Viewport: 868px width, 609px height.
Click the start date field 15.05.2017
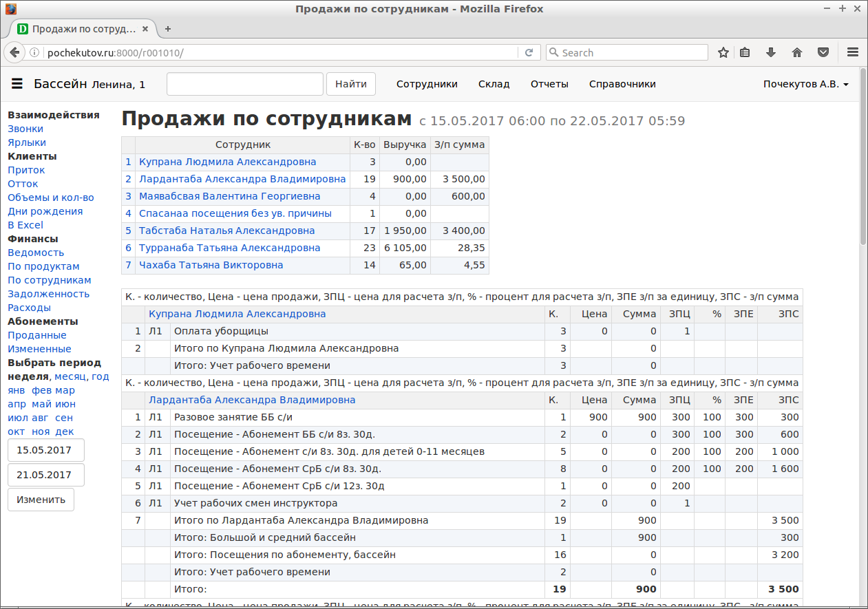pyautogui.click(x=45, y=450)
